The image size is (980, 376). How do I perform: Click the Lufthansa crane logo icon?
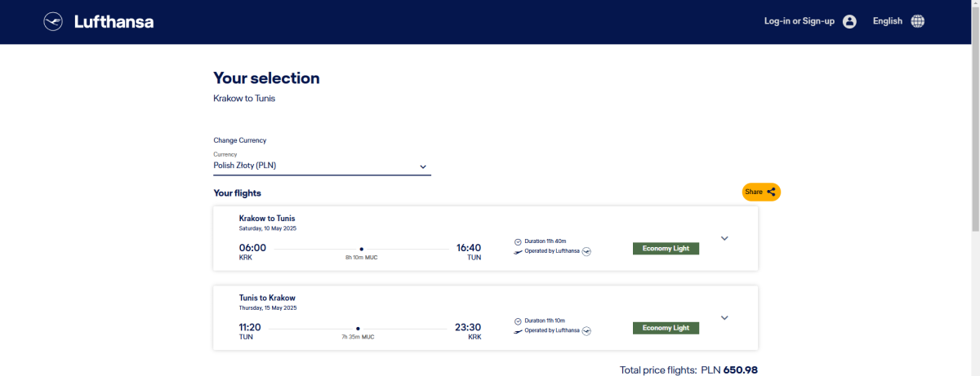click(x=53, y=22)
